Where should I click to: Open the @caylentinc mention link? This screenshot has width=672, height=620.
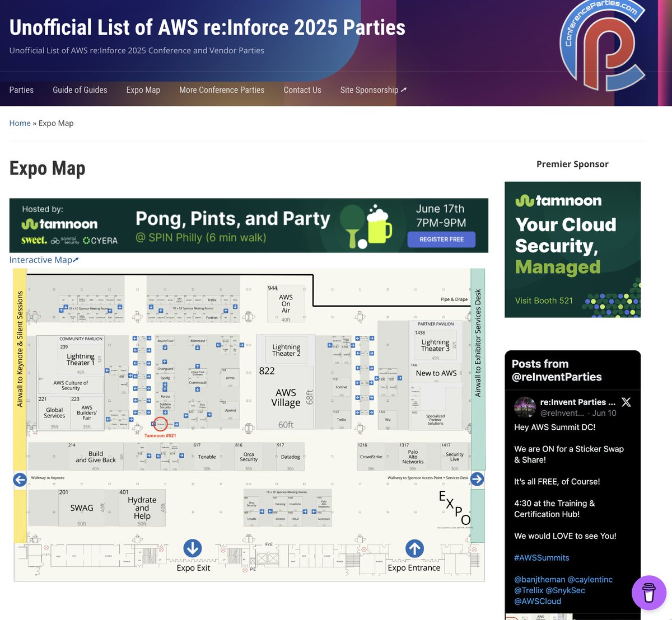[x=591, y=580]
